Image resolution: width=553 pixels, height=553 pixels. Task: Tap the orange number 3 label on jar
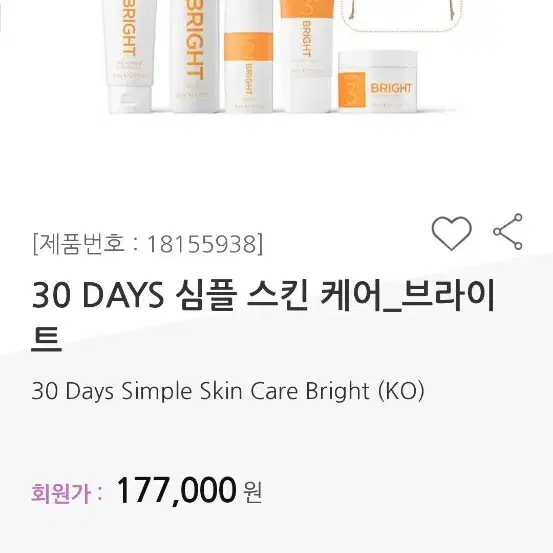click(351, 89)
